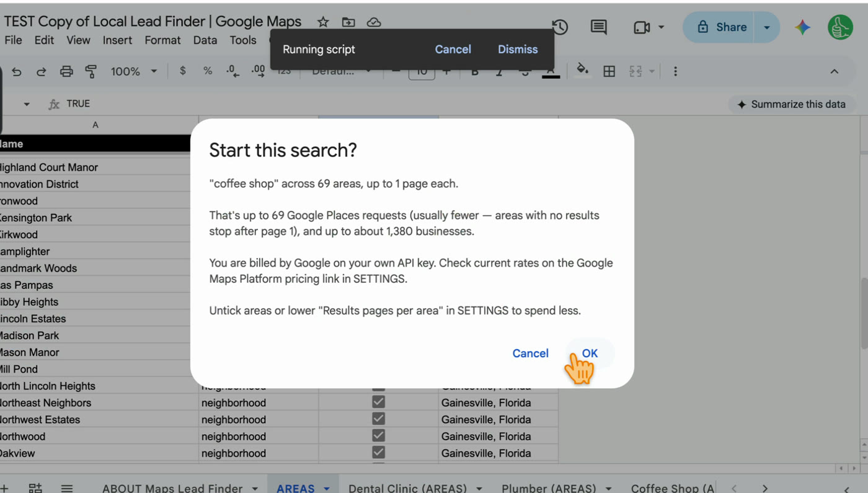The image size is (868, 493).
Task: Switch to Plumber (AREAS) sheet tab
Action: 549,488
